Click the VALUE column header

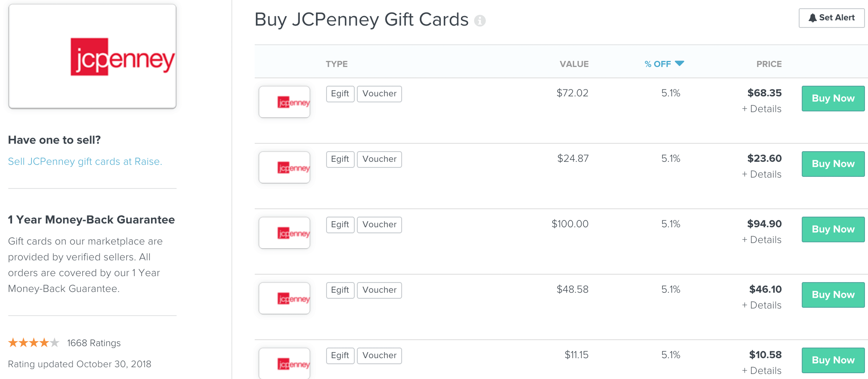tap(574, 64)
